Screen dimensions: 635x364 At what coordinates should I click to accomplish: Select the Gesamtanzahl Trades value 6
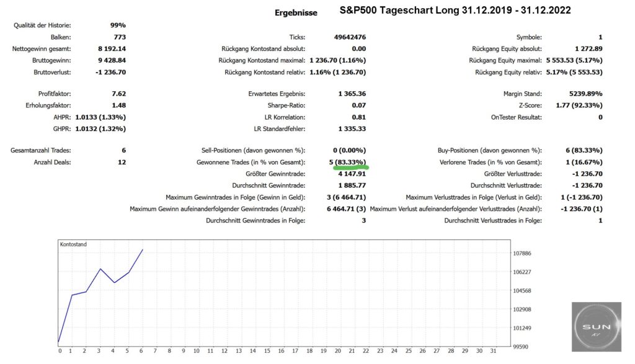(x=123, y=151)
